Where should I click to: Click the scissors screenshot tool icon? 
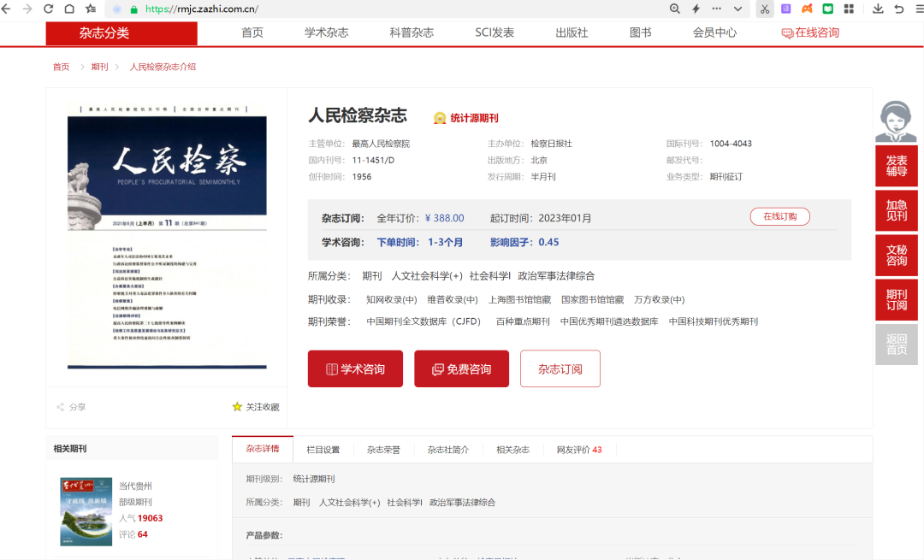coord(764,9)
